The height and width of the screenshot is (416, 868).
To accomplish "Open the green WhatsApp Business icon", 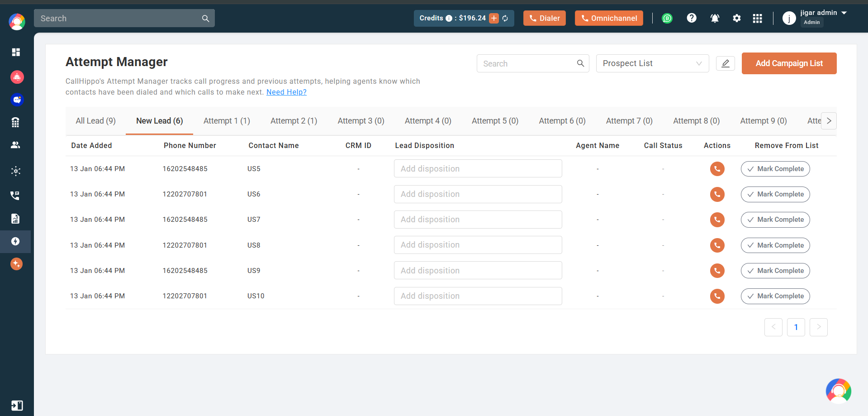I will (x=667, y=18).
